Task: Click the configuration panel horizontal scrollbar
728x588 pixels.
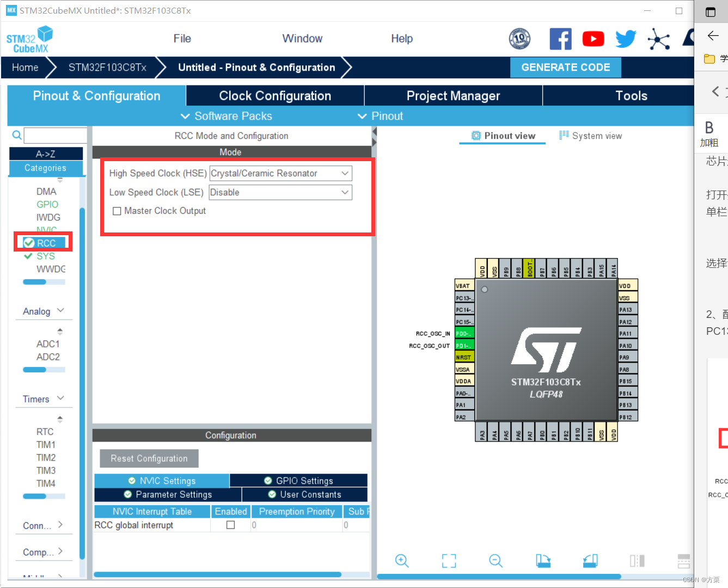Action: (x=218, y=574)
